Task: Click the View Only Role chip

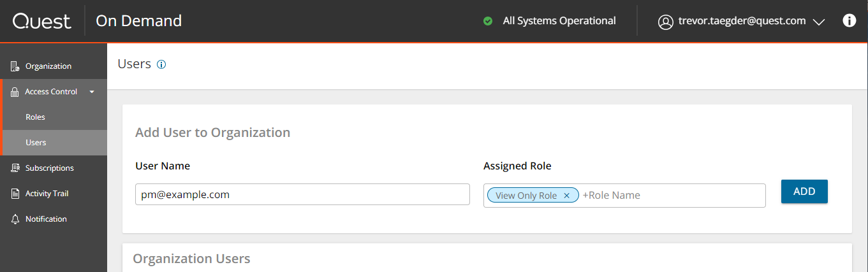Action: [533, 196]
